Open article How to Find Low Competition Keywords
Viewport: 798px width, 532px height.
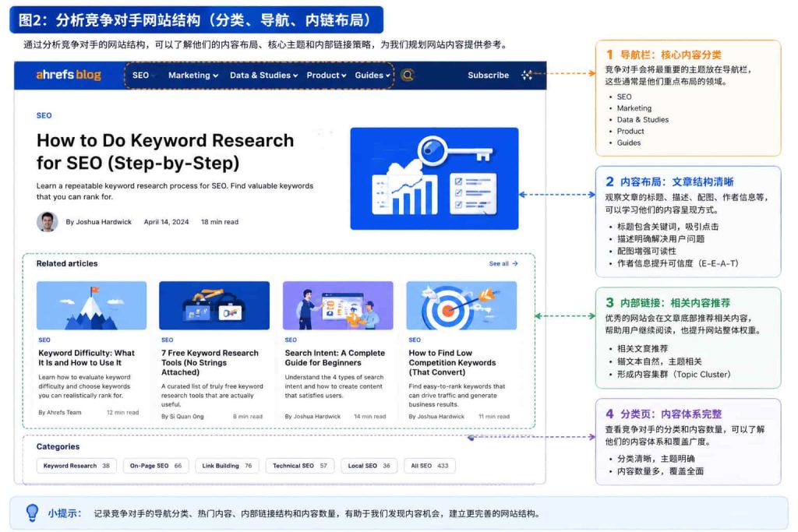click(x=452, y=362)
